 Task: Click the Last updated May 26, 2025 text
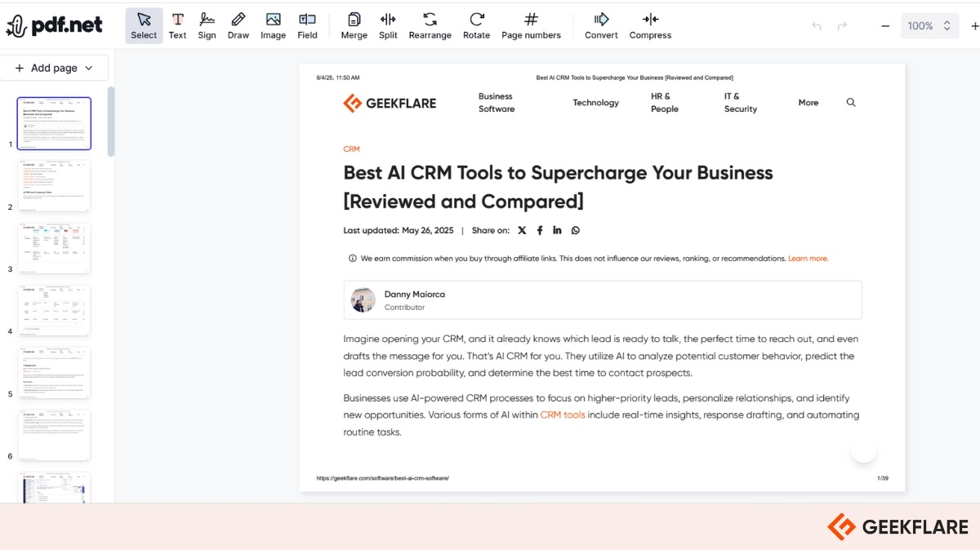tap(399, 231)
